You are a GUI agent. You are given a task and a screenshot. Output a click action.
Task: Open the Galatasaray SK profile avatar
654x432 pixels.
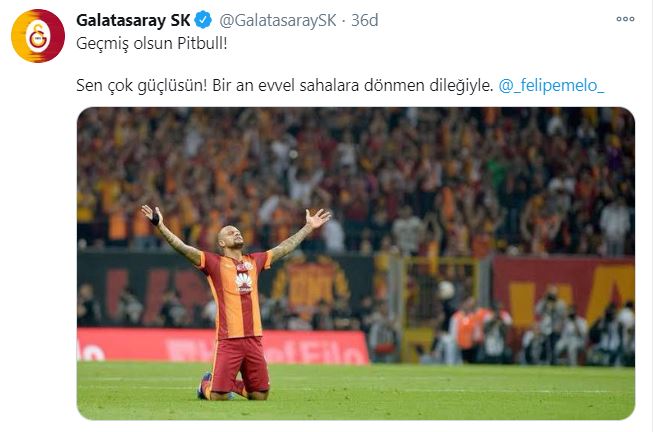coord(38,36)
